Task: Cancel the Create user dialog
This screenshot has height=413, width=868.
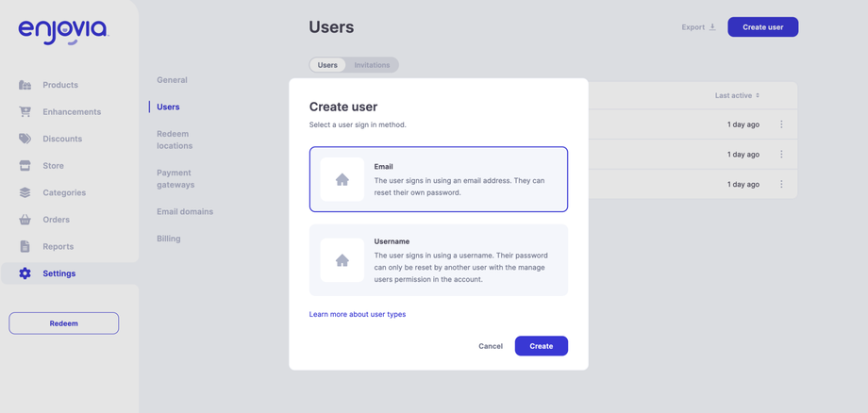Action: [491, 346]
